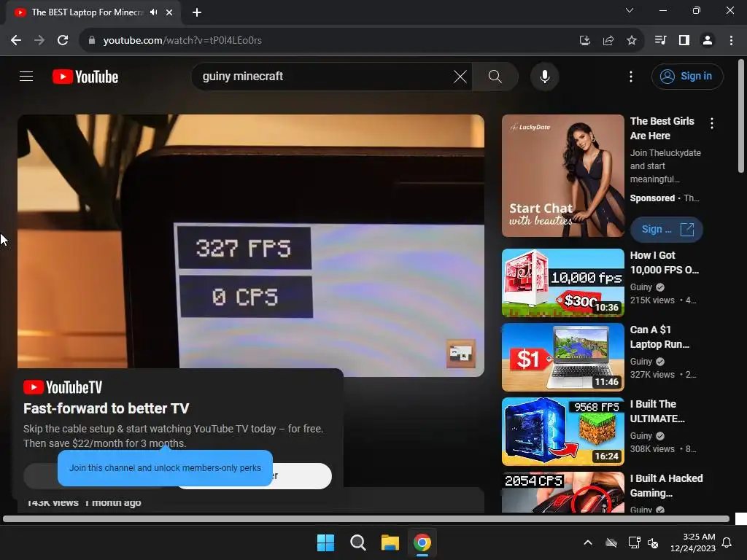Show hidden system tray icons

[x=588, y=542]
